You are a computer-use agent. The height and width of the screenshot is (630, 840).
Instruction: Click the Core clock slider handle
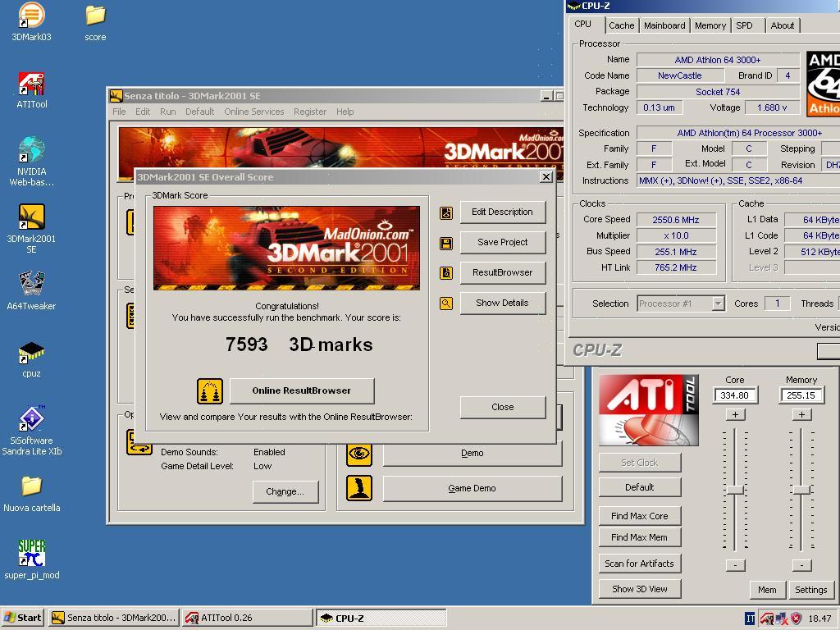tap(735, 490)
